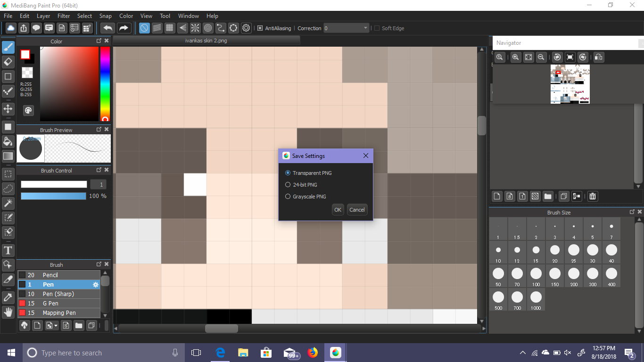Toggle the AntiAliasing checkbox

260,28
